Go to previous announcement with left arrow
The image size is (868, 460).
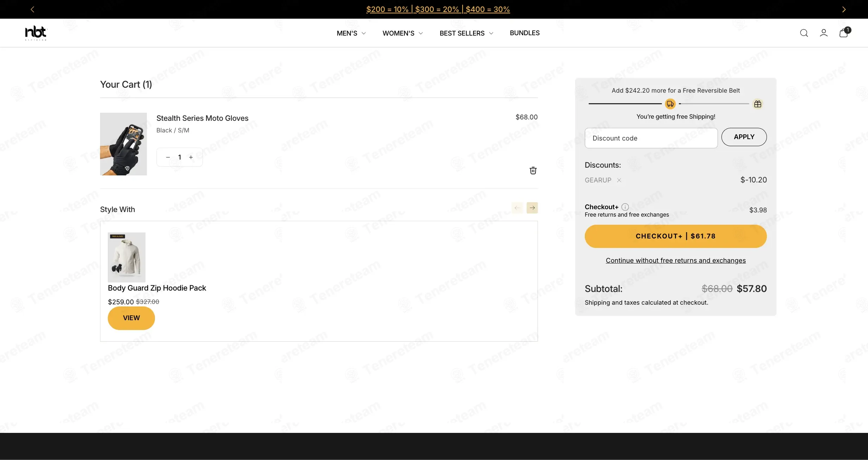[x=32, y=10]
